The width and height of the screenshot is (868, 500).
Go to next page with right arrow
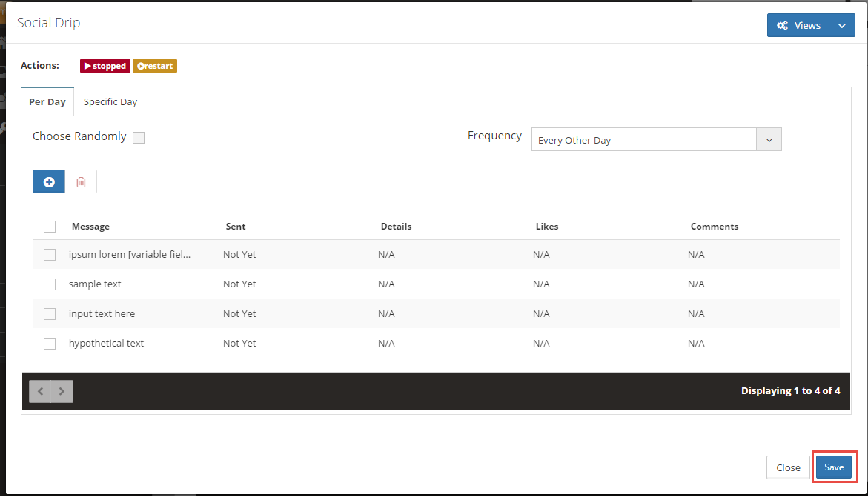point(62,391)
